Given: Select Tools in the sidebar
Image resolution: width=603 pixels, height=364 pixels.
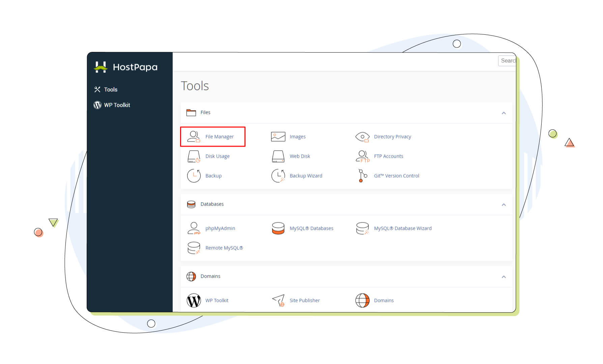Looking at the screenshot, I should (x=110, y=89).
